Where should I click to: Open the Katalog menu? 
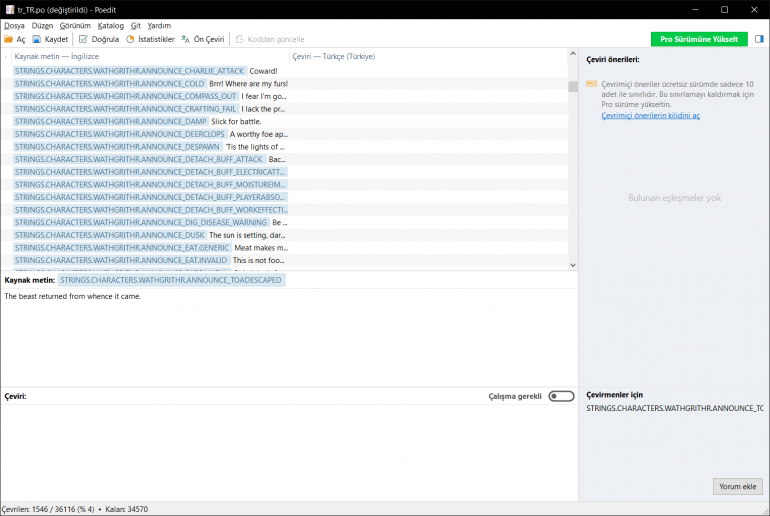(111, 25)
